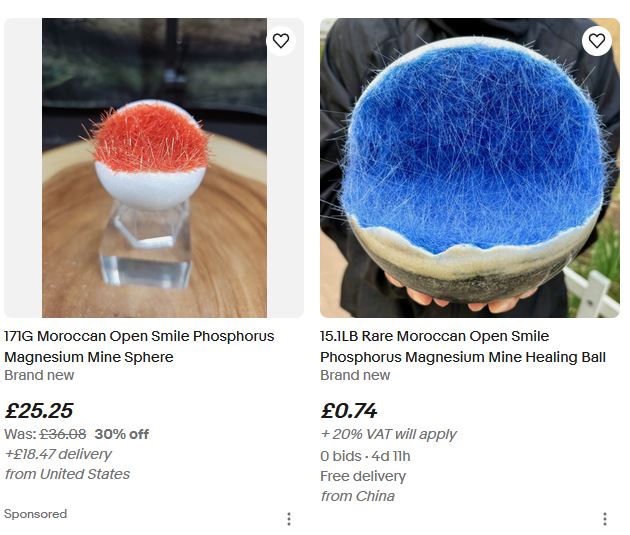Viewport: 630px width, 535px height.
Task: Open the 15.1LB Rare Moroccan listing title
Action: pos(463,346)
